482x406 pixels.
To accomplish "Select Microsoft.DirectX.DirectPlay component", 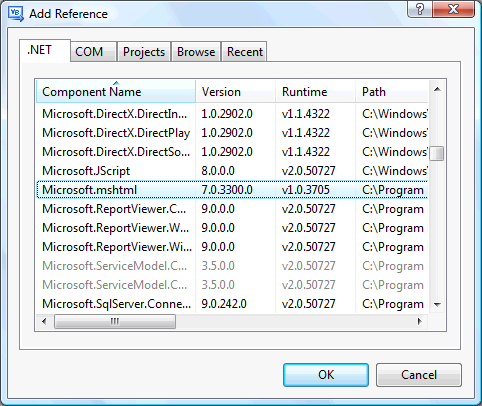I will tap(232, 133).
